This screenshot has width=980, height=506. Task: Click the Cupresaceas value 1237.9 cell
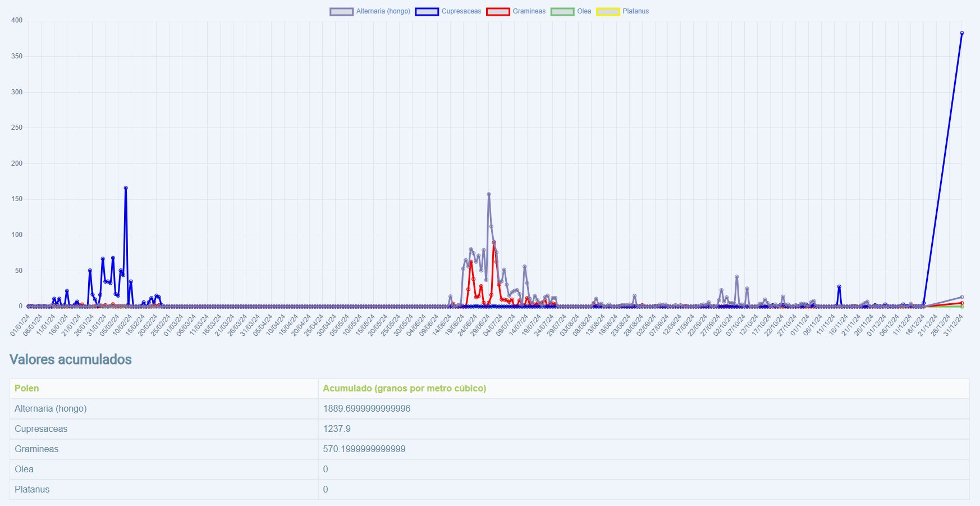pyautogui.click(x=337, y=429)
